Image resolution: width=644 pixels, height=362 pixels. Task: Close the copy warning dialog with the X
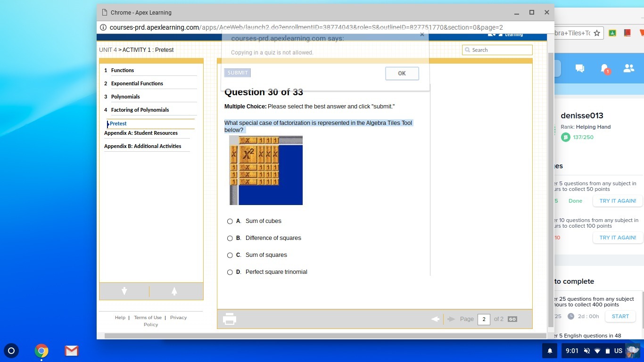tap(422, 34)
